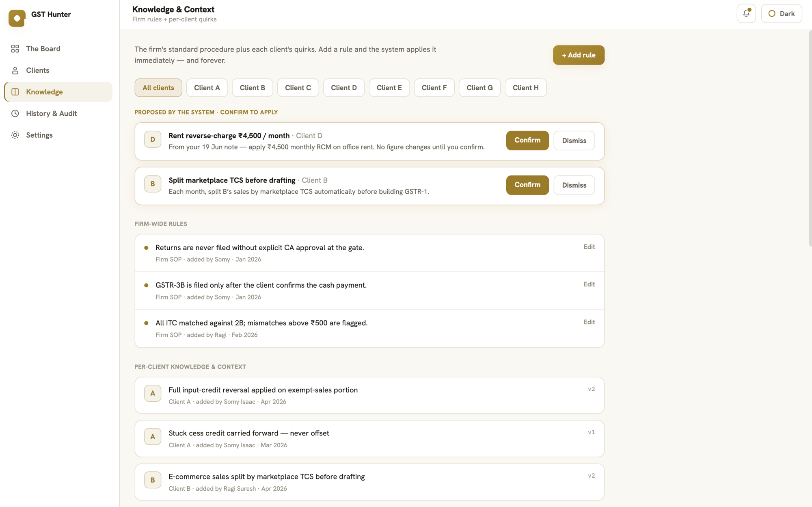Click A badge on input-credit reversal card

(153, 393)
